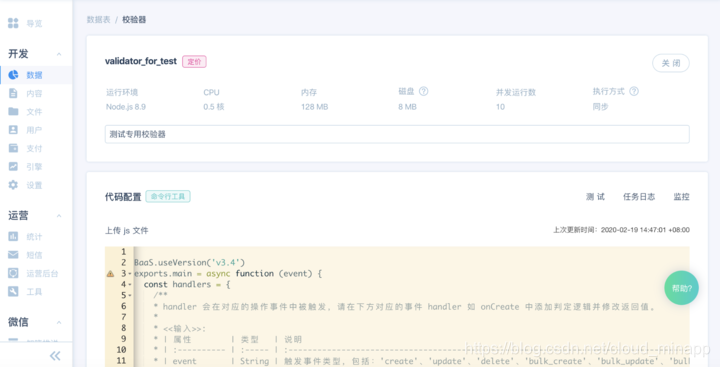Click the 8 MB disk value

[x=407, y=107]
